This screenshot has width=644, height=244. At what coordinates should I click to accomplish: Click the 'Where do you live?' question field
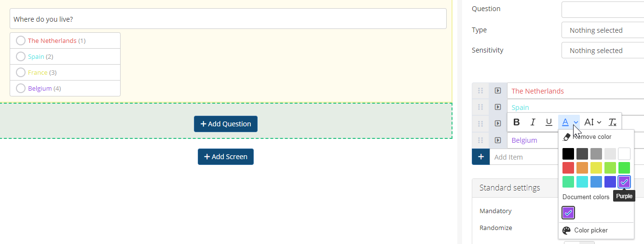[228, 19]
